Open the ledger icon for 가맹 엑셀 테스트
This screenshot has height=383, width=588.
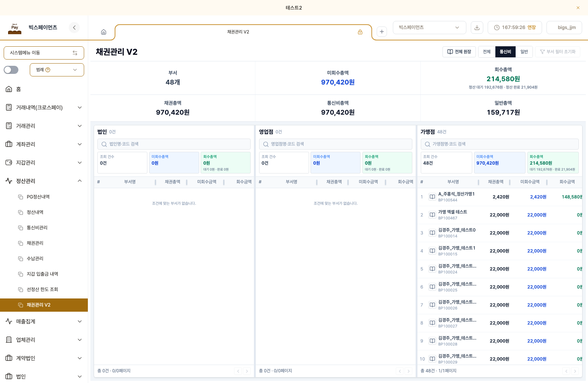pos(433,215)
